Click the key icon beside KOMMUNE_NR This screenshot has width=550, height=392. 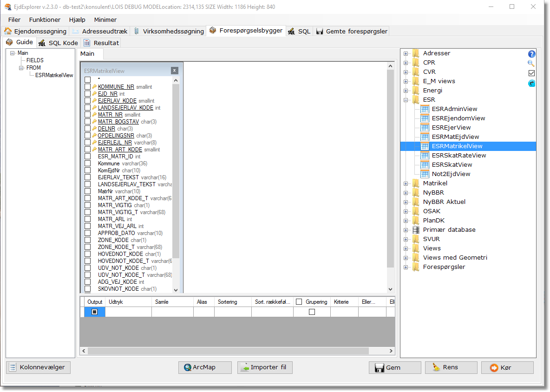94,87
